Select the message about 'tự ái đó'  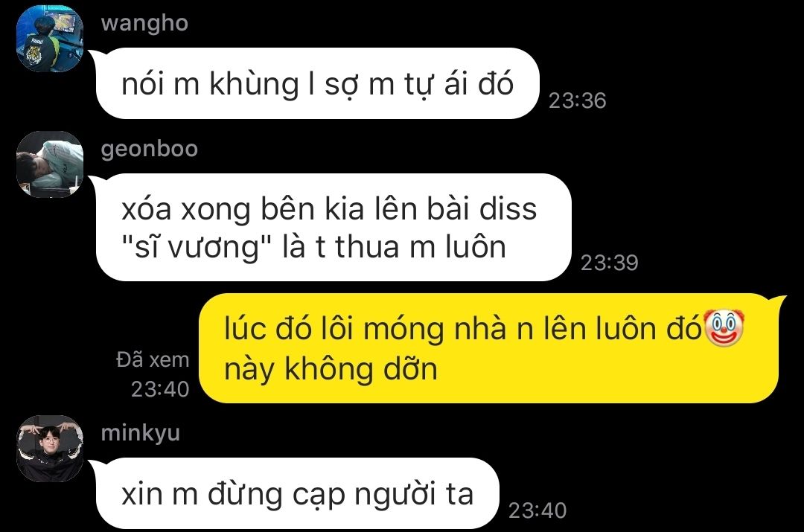point(318,83)
